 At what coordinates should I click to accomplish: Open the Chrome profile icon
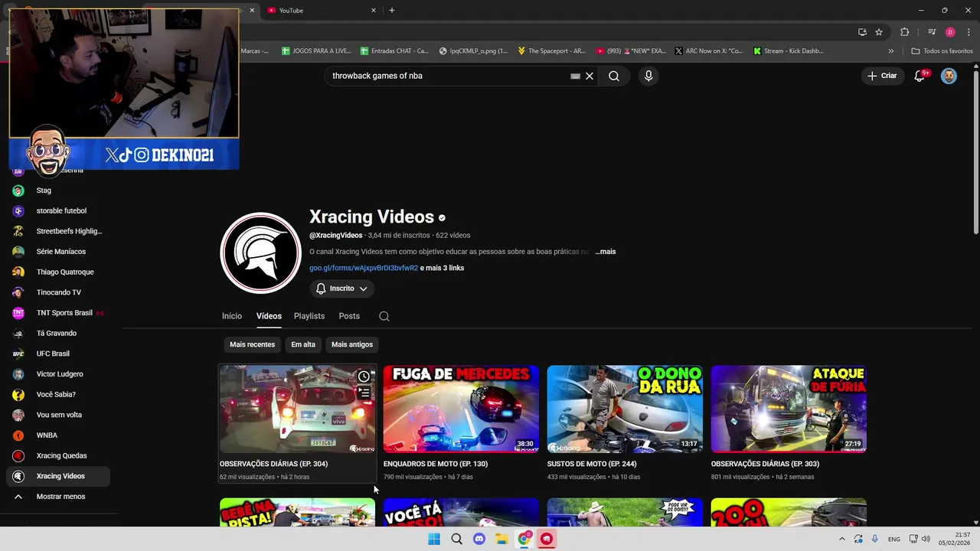[950, 31]
